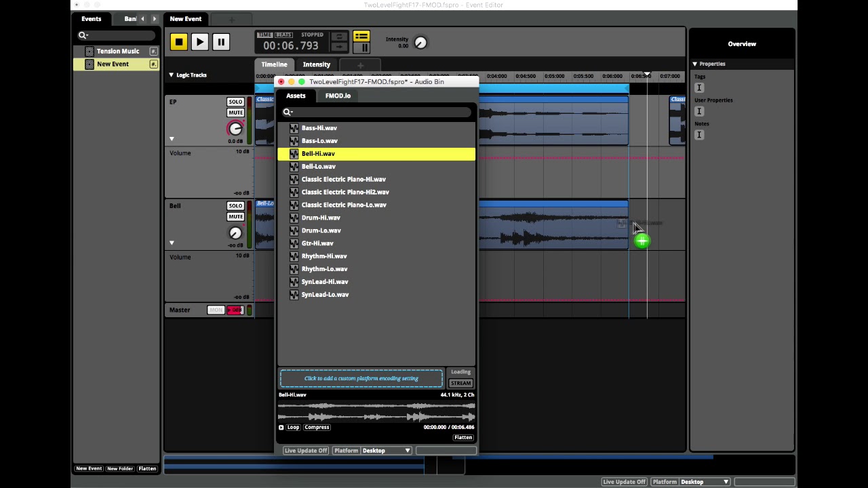
Task: Click the bank assignment icon beside Tension Music
Action: coord(153,52)
